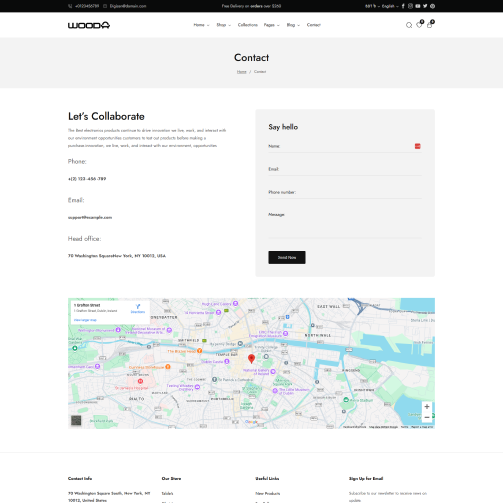Click the National Gallery of Ireland marker
The width and height of the screenshot is (503, 503).
(x=273, y=371)
